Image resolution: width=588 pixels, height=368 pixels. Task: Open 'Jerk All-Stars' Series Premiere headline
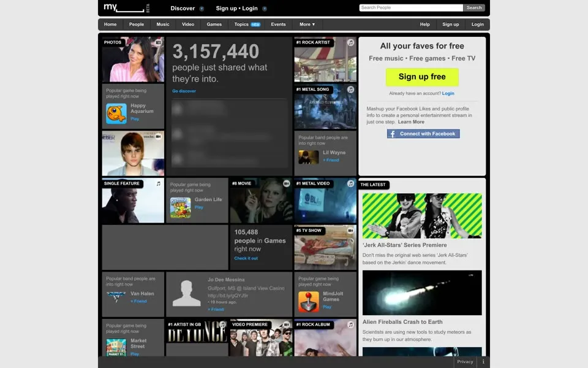(x=405, y=245)
